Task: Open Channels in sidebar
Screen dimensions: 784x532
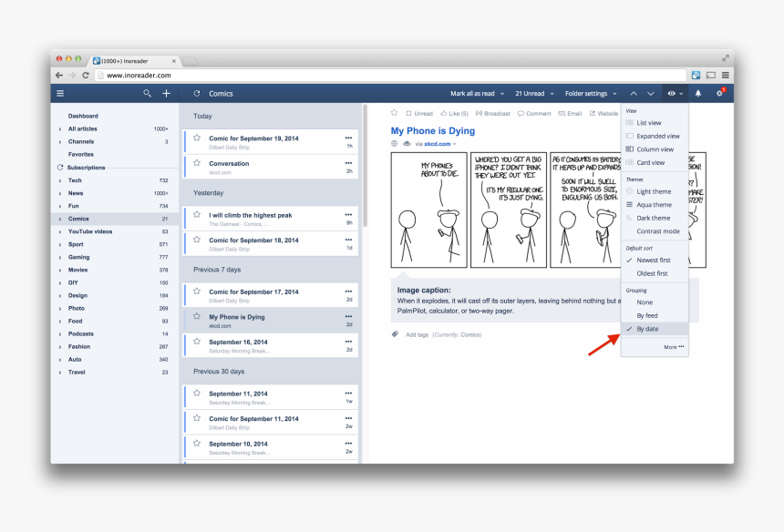Action: pos(81,142)
